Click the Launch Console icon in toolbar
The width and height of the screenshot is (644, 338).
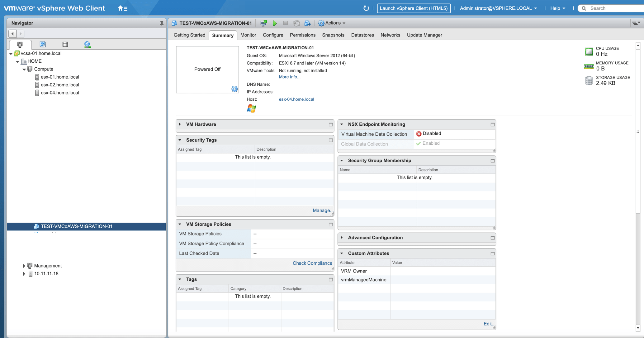pyautogui.click(x=264, y=23)
